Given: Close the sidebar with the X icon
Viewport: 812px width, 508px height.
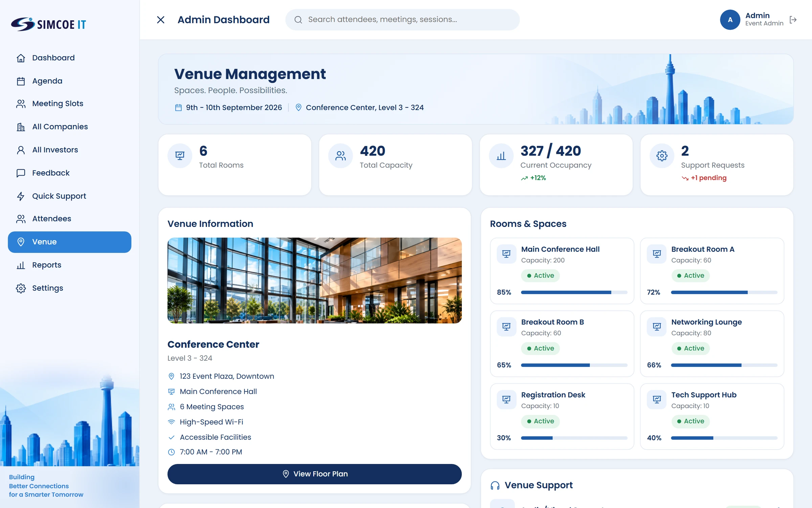Looking at the screenshot, I should coord(161,20).
